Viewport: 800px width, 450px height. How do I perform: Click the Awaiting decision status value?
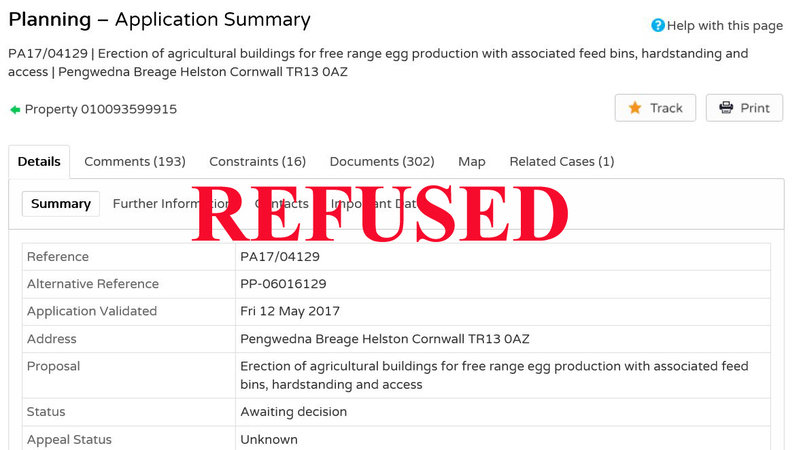coord(294,412)
